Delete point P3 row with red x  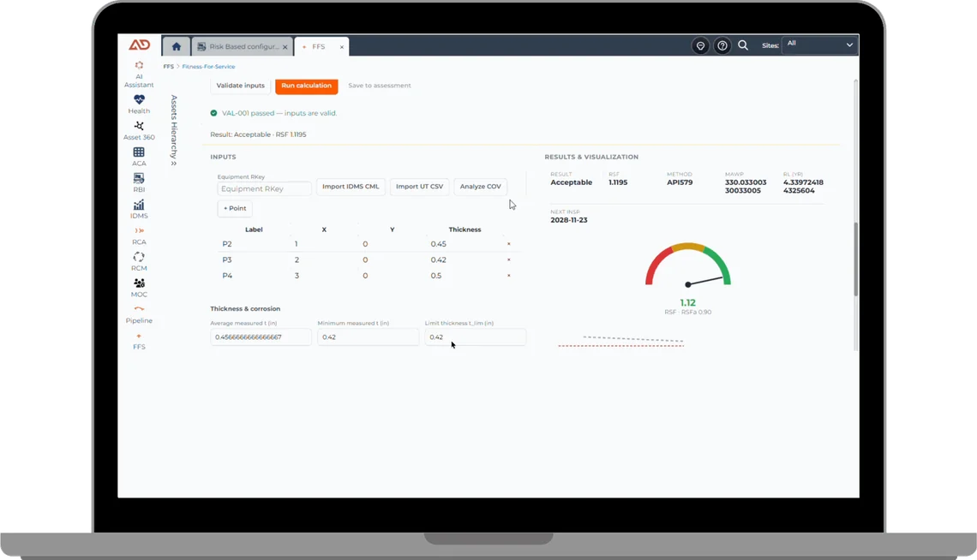[x=508, y=259]
